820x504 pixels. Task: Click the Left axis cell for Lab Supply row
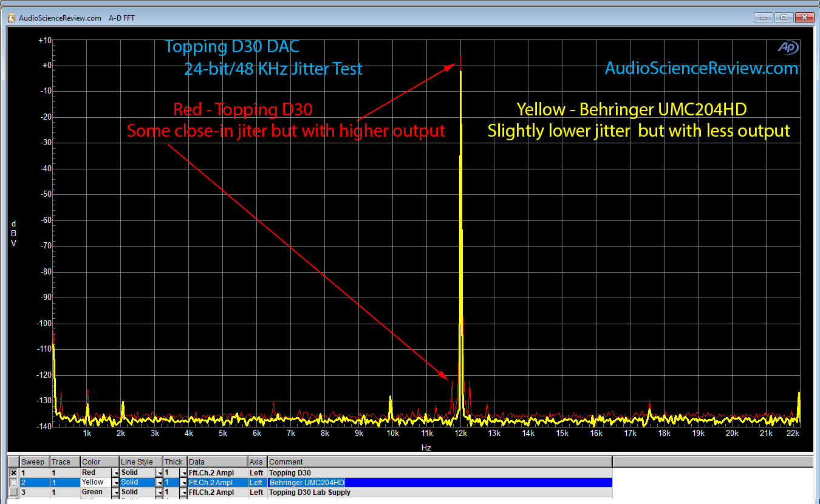[258, 492]
